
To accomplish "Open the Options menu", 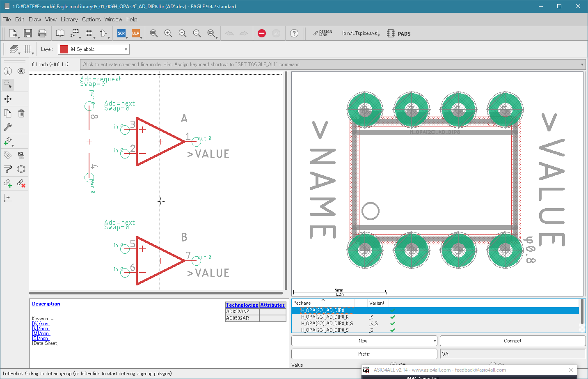I will point(91,19).
